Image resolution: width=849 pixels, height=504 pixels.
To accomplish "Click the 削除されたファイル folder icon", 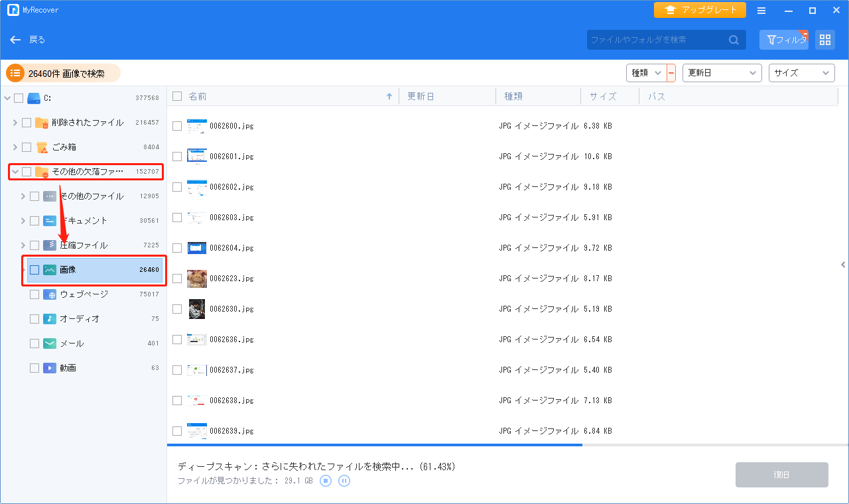I will pyautogui.click(x=42, y=123).
